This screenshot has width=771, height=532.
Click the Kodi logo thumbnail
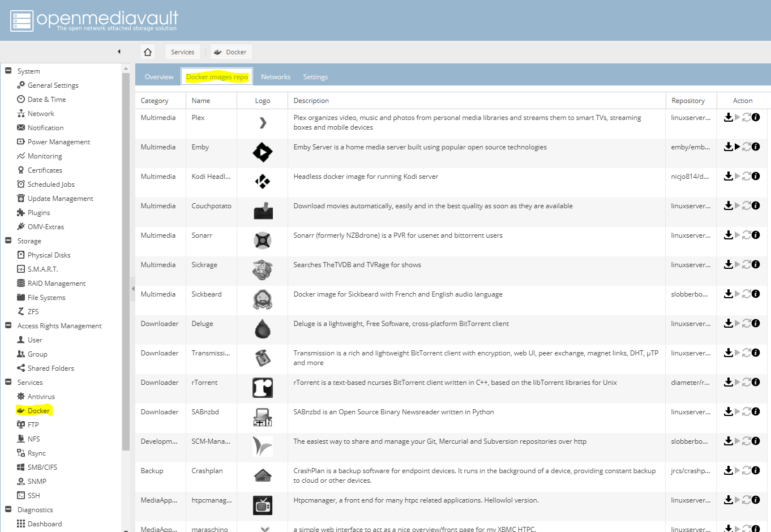(x=262, y=182)
